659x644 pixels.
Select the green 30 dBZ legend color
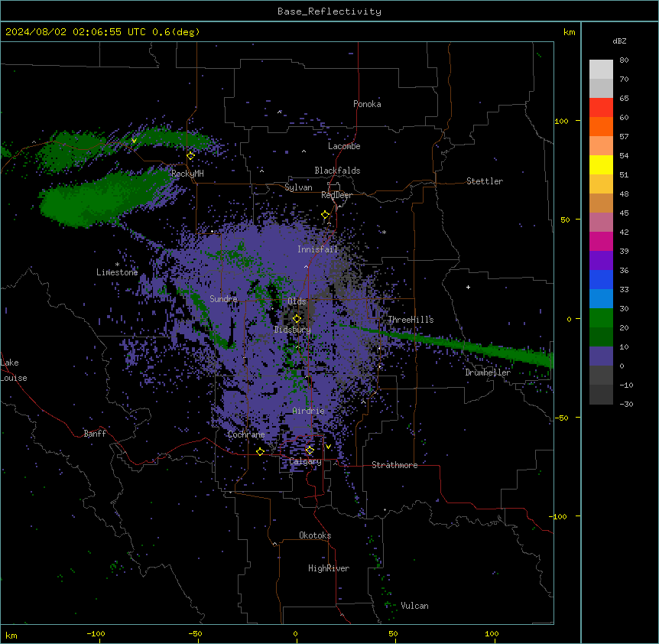tap(601, 318)
